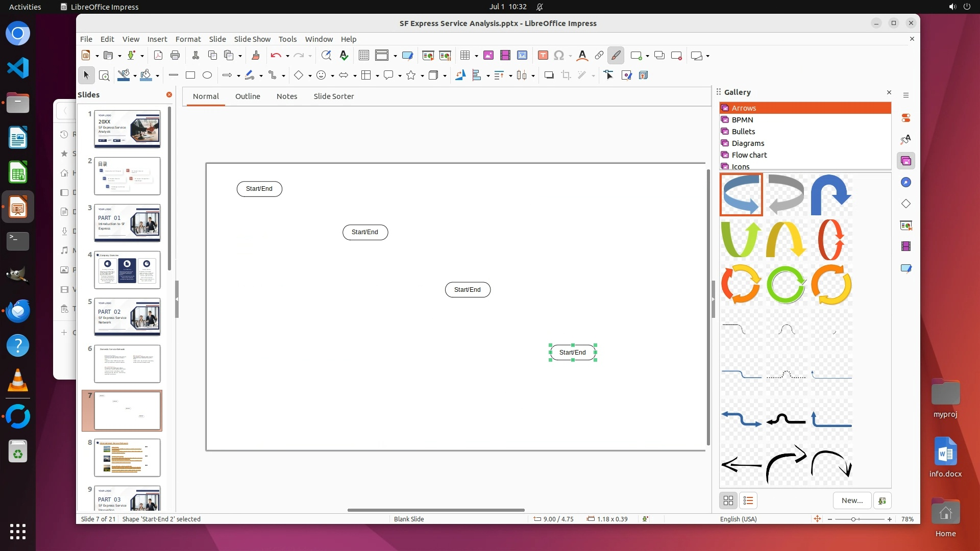Image resolution: width=980 pixels, height=551 pixels.
Task: Click the New... button in Gallery
Action: click(852, 500)
